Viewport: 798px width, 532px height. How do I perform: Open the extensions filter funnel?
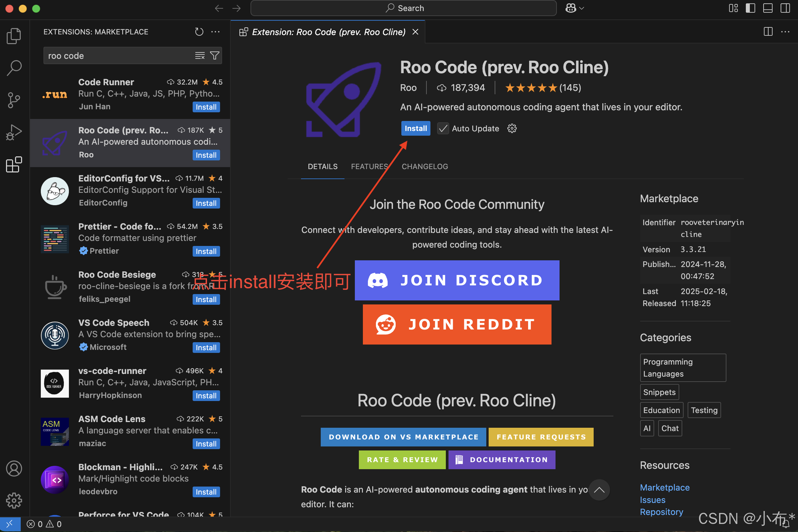215,56
